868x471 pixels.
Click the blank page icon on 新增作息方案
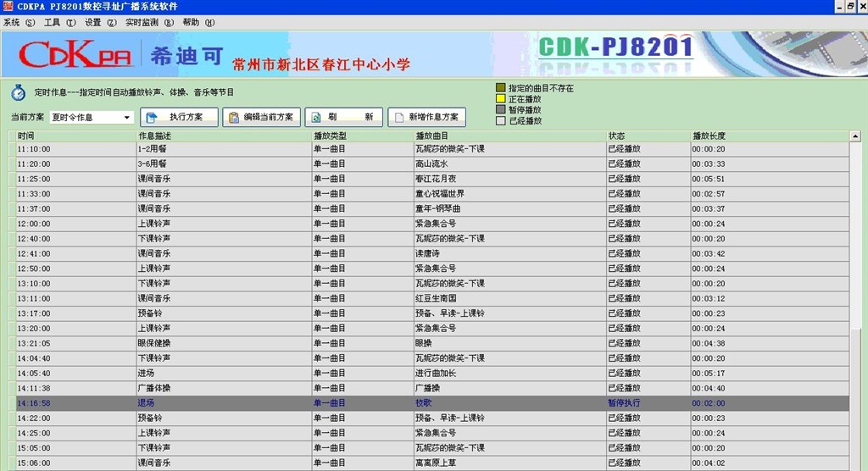[x=398, y=118]
